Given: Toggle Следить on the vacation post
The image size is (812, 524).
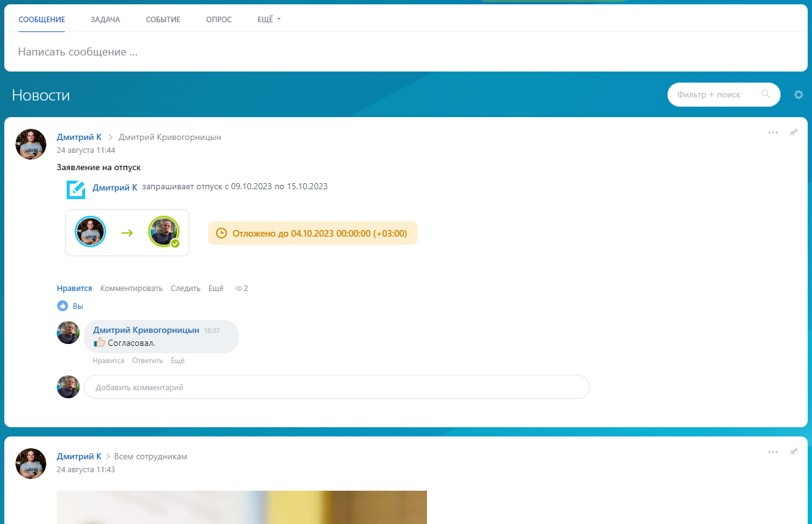Looking at the screenshot, I should [x=186, y=288].
